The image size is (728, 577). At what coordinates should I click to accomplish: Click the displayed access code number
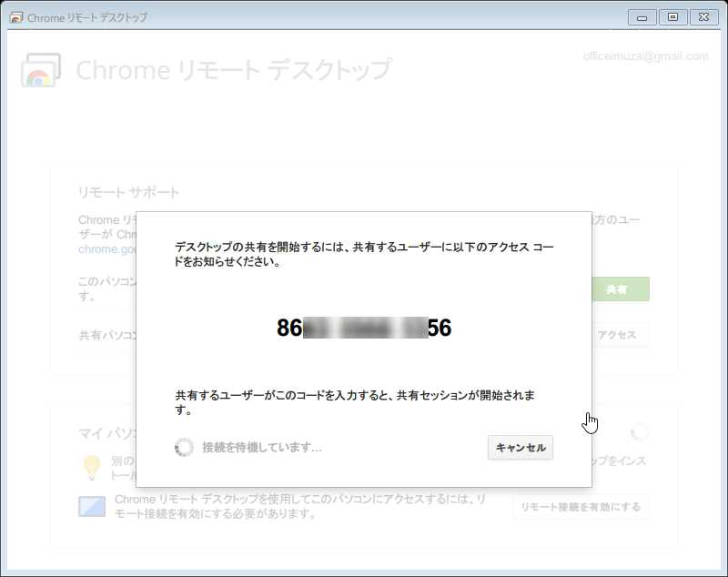coord(364,329)
